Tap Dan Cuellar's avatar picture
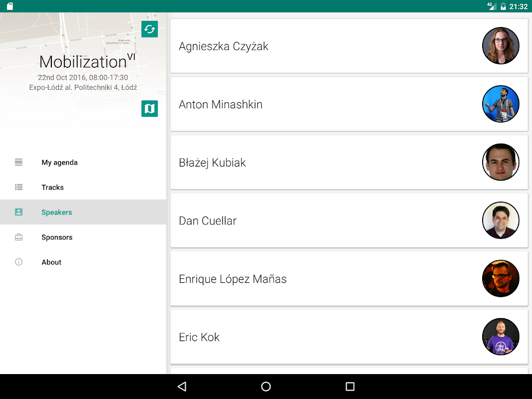532x399 pixels. (501, 220)
